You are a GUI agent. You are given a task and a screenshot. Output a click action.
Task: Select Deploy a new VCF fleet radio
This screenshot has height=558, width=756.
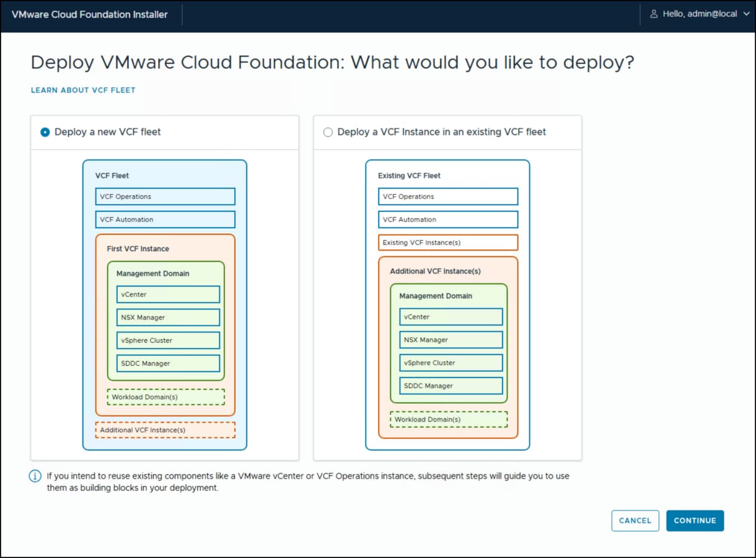(45, 132)
